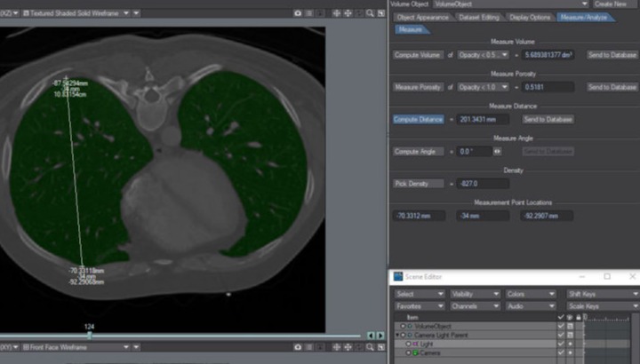This screenshot has height=364, width=640.
Task: Collapse the Camera Light Parent tree item
Action: [x=396, y=335]
